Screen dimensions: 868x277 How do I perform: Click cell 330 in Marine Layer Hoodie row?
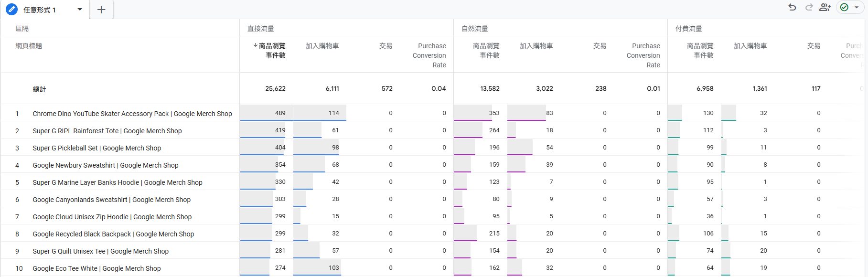[280, 182]
